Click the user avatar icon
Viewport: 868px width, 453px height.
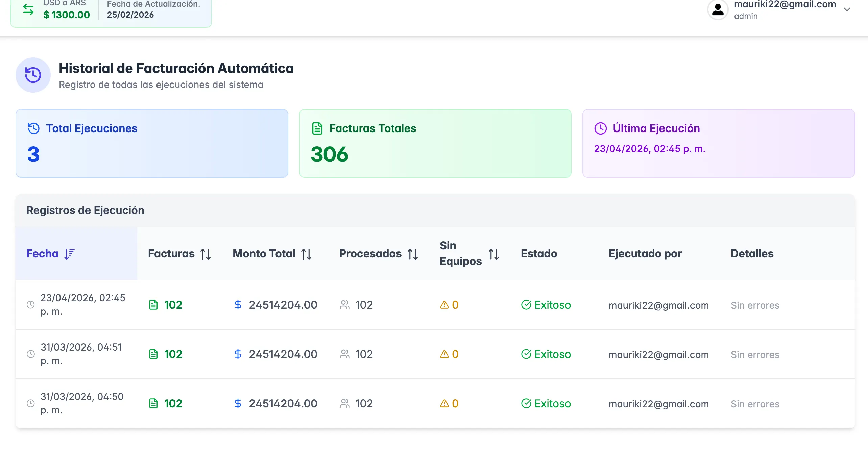pos(718,9)
